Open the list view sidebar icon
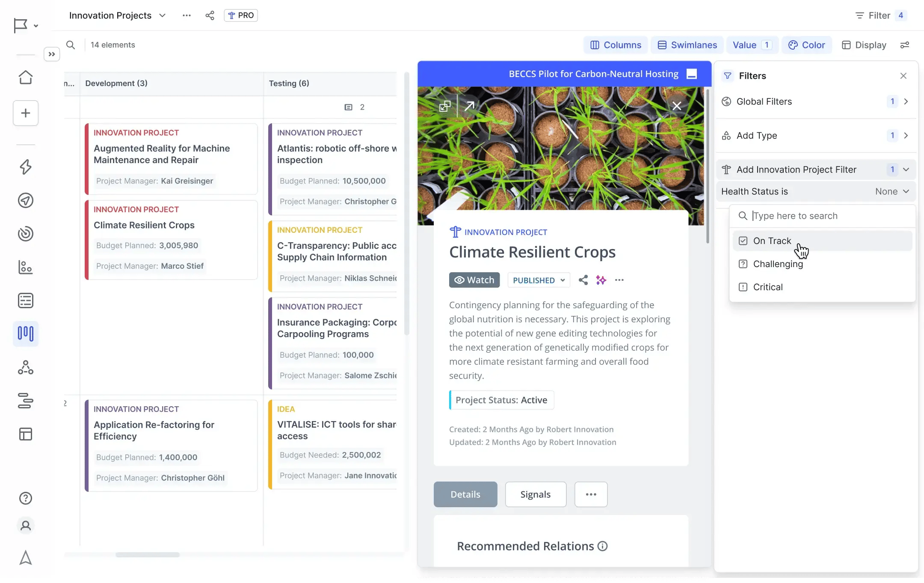This screenshot has width=924, height=583. coord(26,300)
